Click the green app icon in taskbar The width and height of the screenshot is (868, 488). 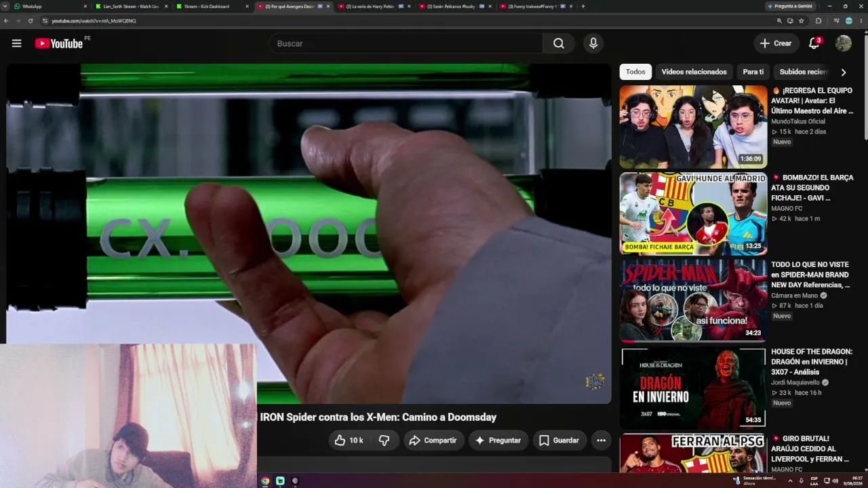280,481
